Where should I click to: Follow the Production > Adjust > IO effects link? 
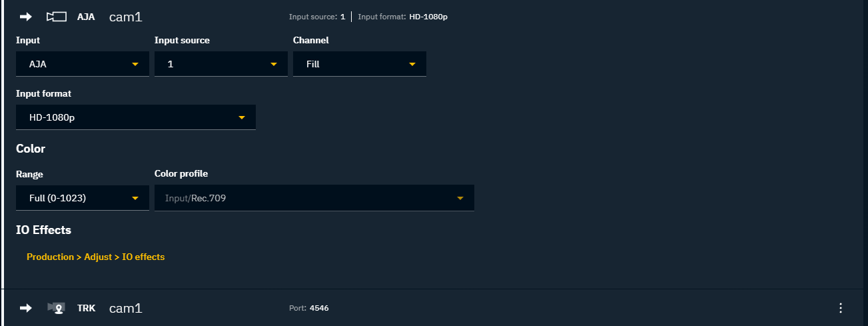coord(95,257)
